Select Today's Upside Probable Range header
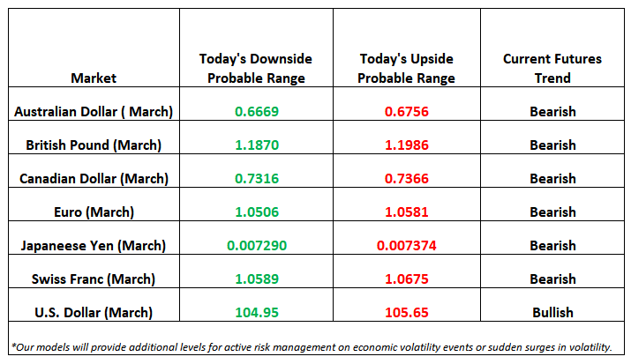This screenshot has height=364, width=631. (407, 68)
